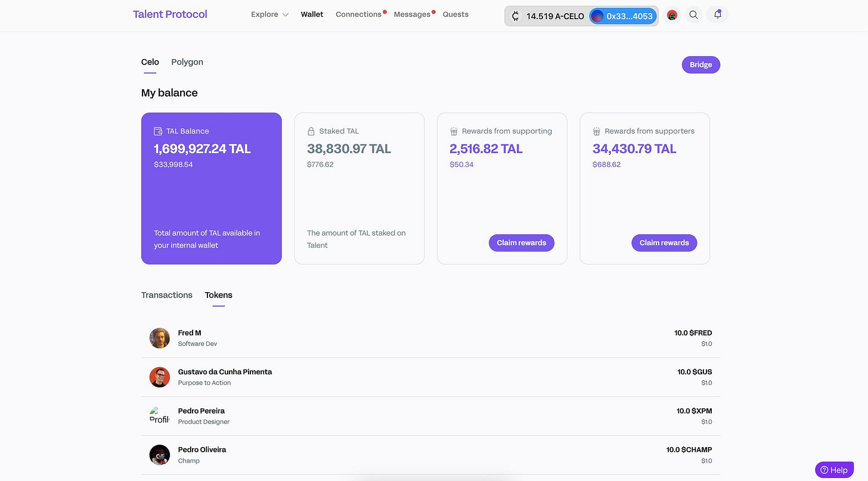The height and width of the screenshot is (481, 868).
Task: Claim rewards from supporting
Action: [522, 243]
